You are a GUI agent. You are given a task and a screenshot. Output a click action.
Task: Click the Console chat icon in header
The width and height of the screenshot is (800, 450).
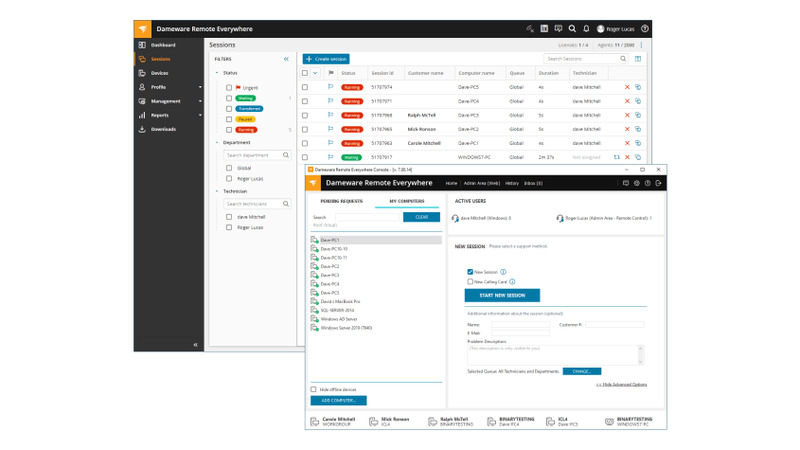pos(626,183)
